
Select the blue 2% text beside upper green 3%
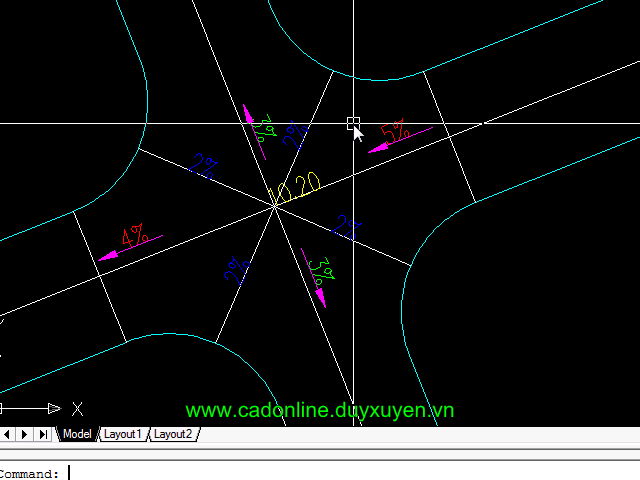[294, 135]
